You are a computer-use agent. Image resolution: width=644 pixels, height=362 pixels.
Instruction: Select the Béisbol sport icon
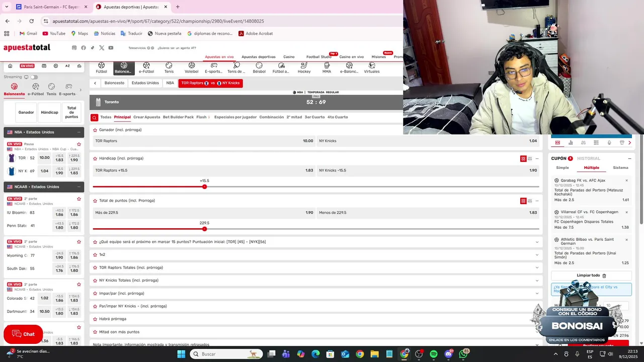click(259, 67)
